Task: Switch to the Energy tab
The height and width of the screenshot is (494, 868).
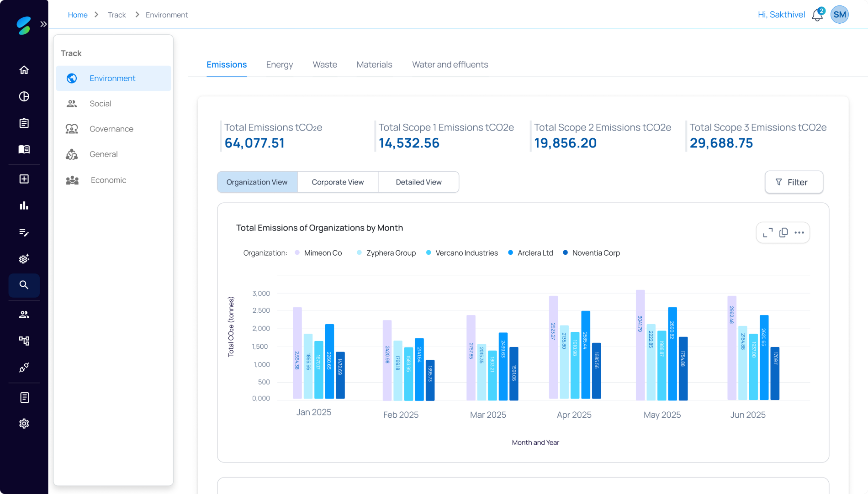Action: 279,65
